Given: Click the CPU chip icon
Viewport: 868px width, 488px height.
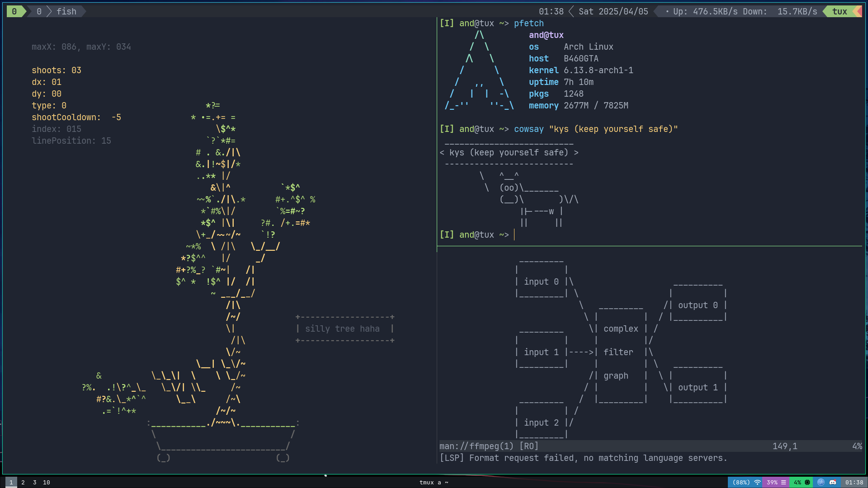Looking at the screenshot, I should coord(807,483).
